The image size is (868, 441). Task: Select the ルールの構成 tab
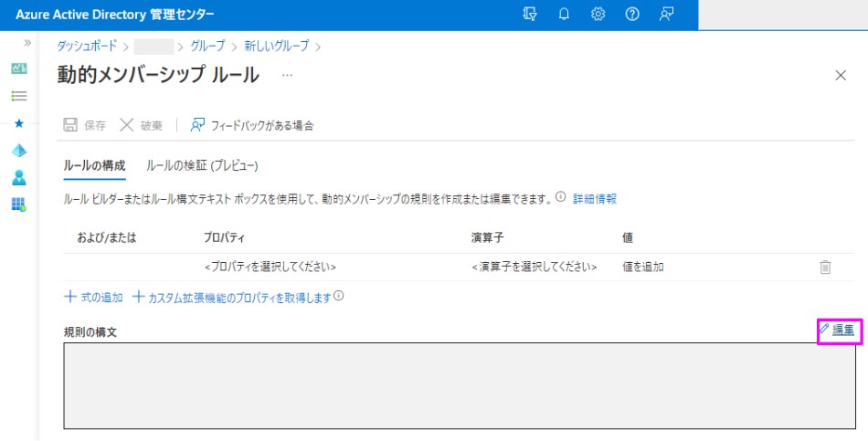94,166
